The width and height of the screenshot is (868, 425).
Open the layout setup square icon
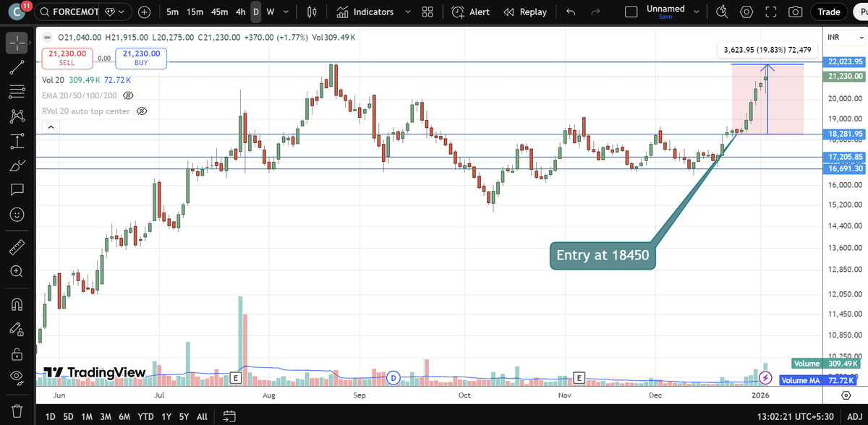point(631,12)
